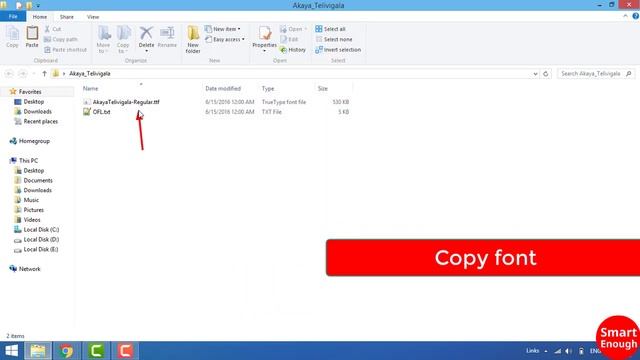640x360 pixels.
Task: Refresh the folder view
Action: tap(546, 74)
